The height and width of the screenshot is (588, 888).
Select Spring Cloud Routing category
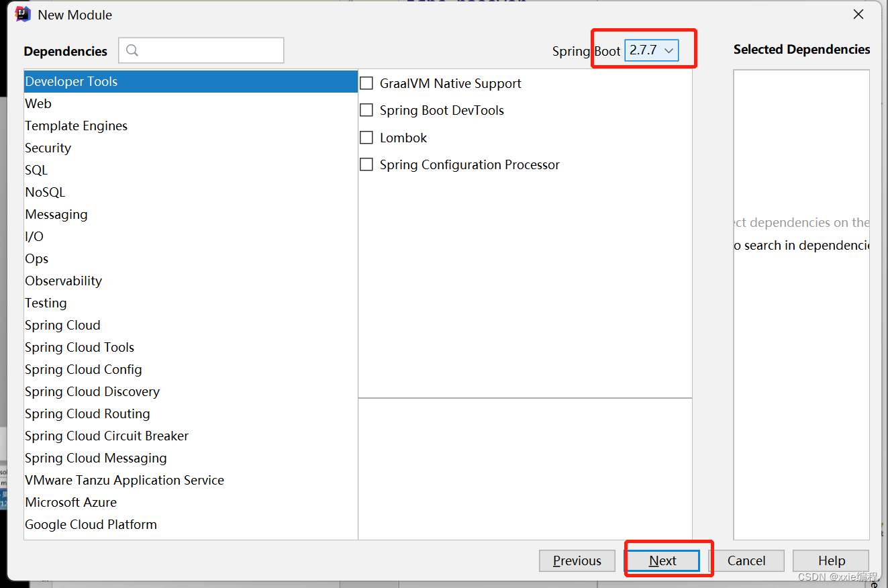pos(191,413)
